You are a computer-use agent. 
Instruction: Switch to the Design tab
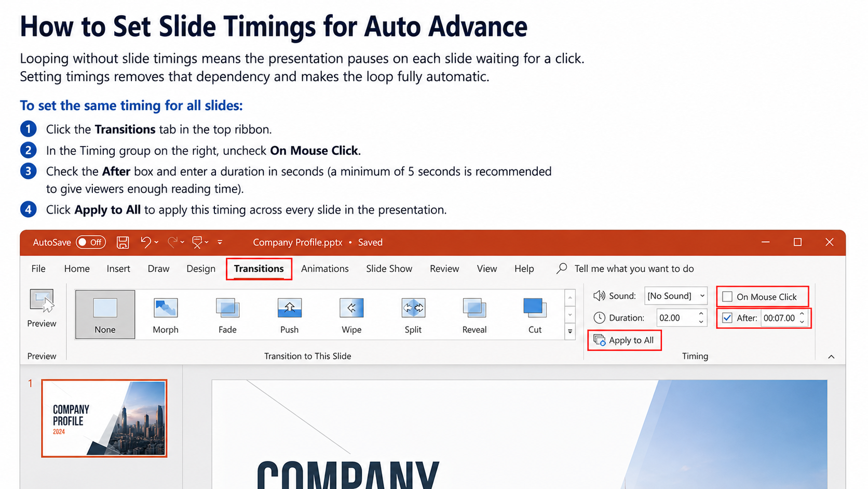pyautogui.click(x=201, y=269)
